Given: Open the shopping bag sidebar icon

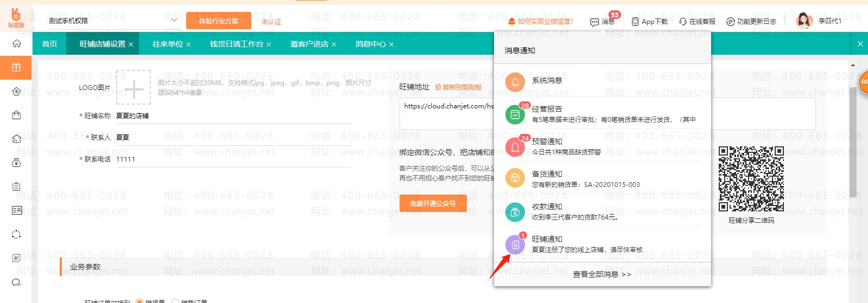Looking at the screenshot, I should pyautogui.click(x=16, y=115).
